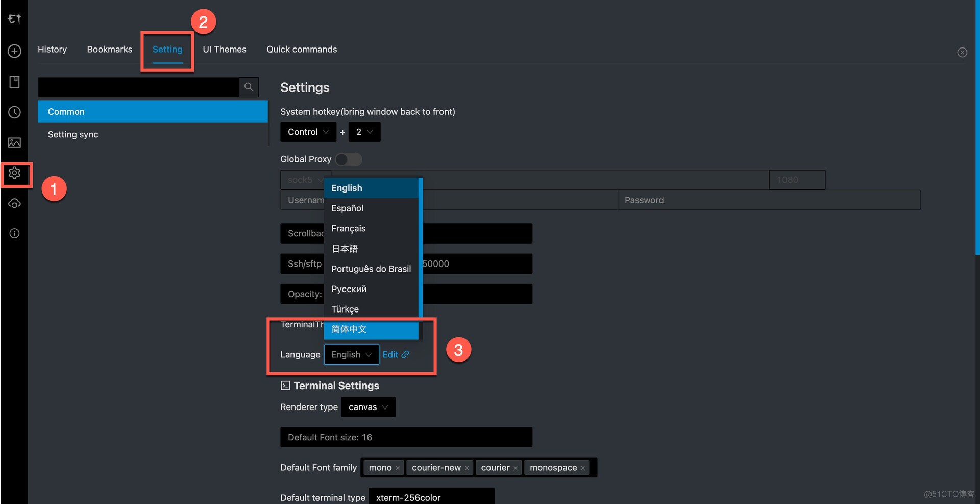Switch to the Bookmarks tab
Screen dimensions: 980x504
pos(109,49)
